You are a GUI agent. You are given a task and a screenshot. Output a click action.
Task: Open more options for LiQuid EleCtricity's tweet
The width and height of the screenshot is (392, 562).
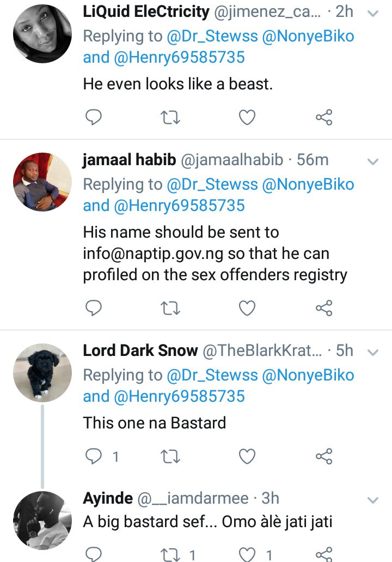pos(373,14)
